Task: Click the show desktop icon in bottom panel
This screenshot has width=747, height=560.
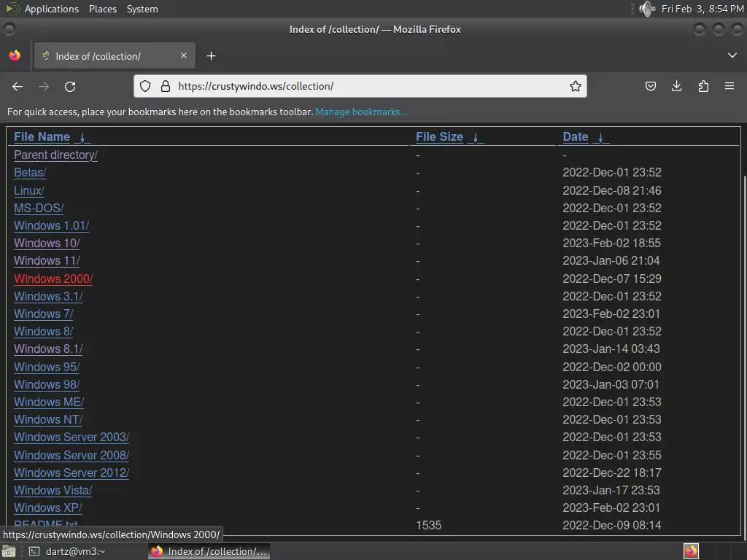Action: 9,551
